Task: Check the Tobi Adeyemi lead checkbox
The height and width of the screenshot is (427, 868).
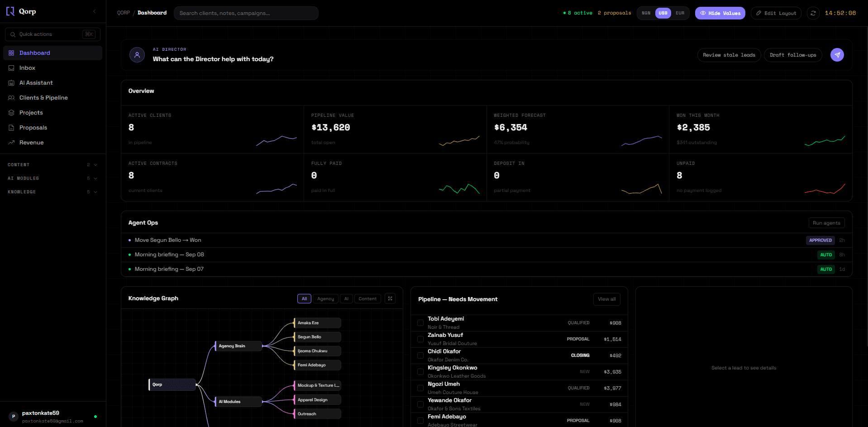Action: click(x=420, y=323)
